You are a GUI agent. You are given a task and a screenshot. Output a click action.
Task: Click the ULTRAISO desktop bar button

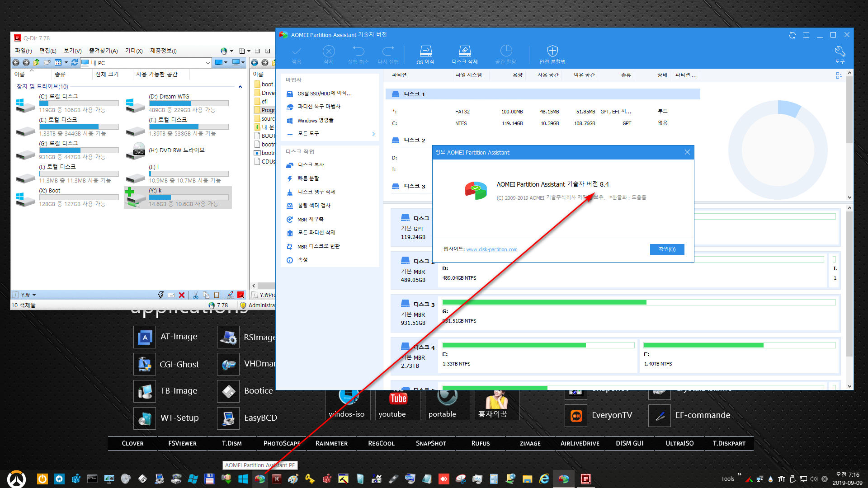click(x=679, y=444)
